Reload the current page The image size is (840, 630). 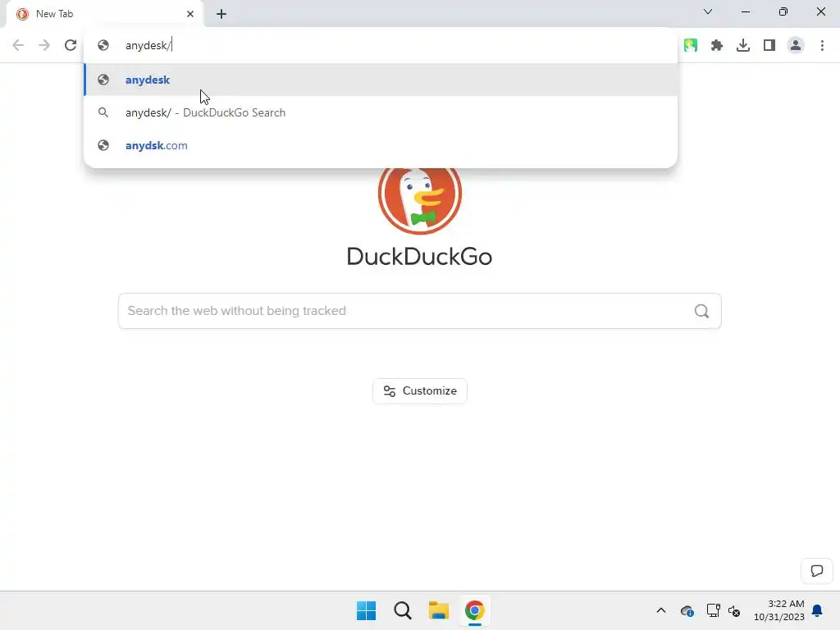coord(71,45)
